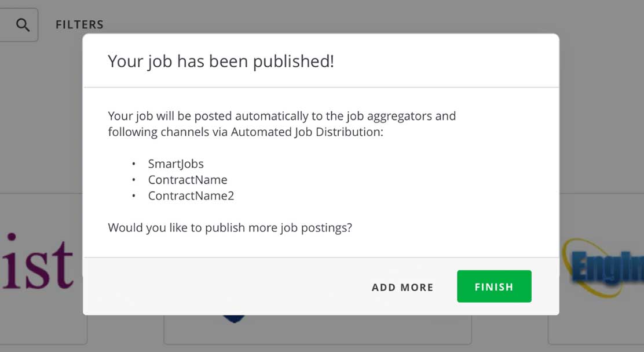The image size is (644, 352).
Task: Click the ContractName2 list item
Action: click(x=191, y=196)
